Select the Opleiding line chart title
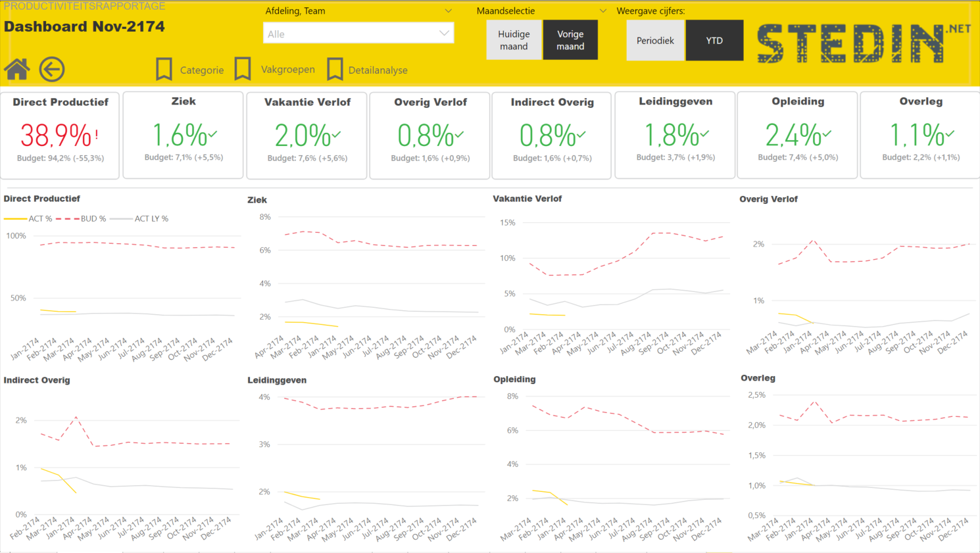Screen dimensions: 980x553 pyautogui.click(x=514, y=379)
